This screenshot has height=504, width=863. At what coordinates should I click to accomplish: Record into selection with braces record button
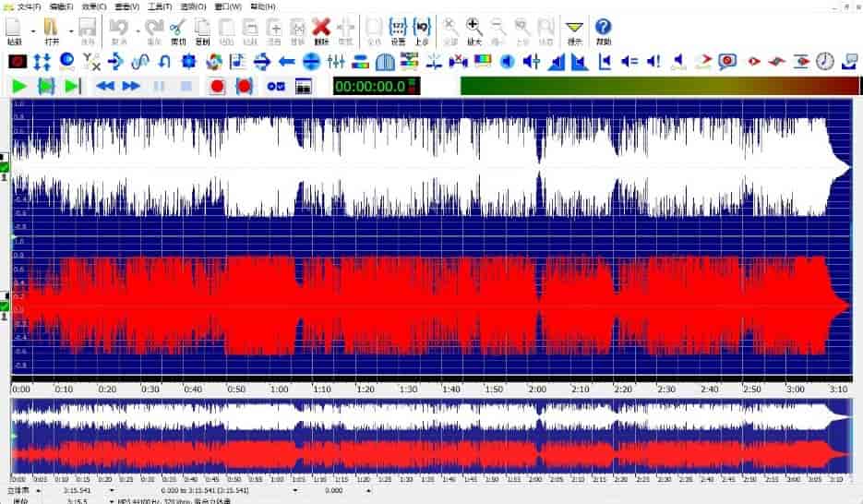pos(245,87)
